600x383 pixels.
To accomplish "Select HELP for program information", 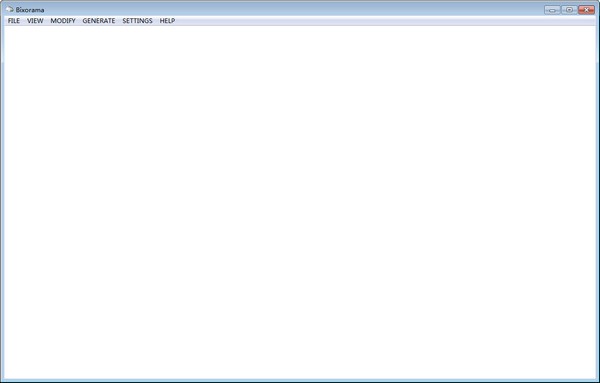I will 167,21.
